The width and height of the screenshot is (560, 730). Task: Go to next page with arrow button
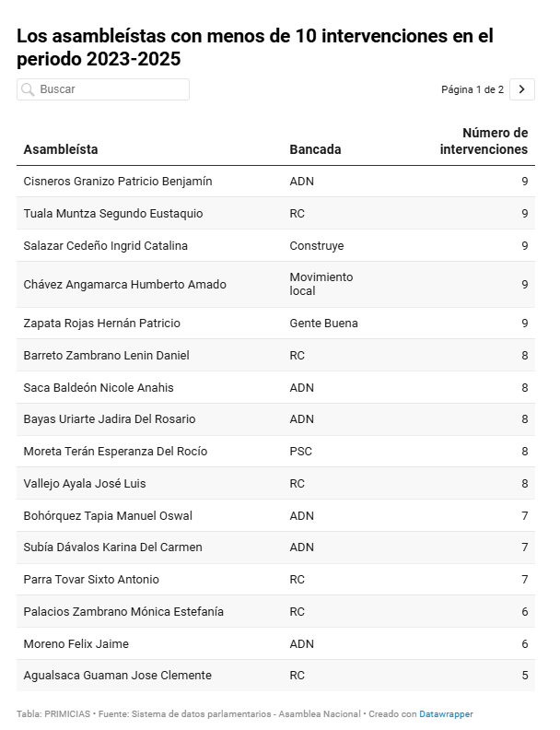(522, 89)
